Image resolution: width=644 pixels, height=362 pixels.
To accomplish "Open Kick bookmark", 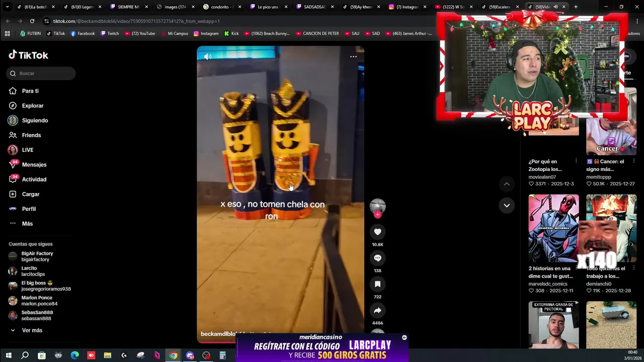I will [x=231, y=34].
